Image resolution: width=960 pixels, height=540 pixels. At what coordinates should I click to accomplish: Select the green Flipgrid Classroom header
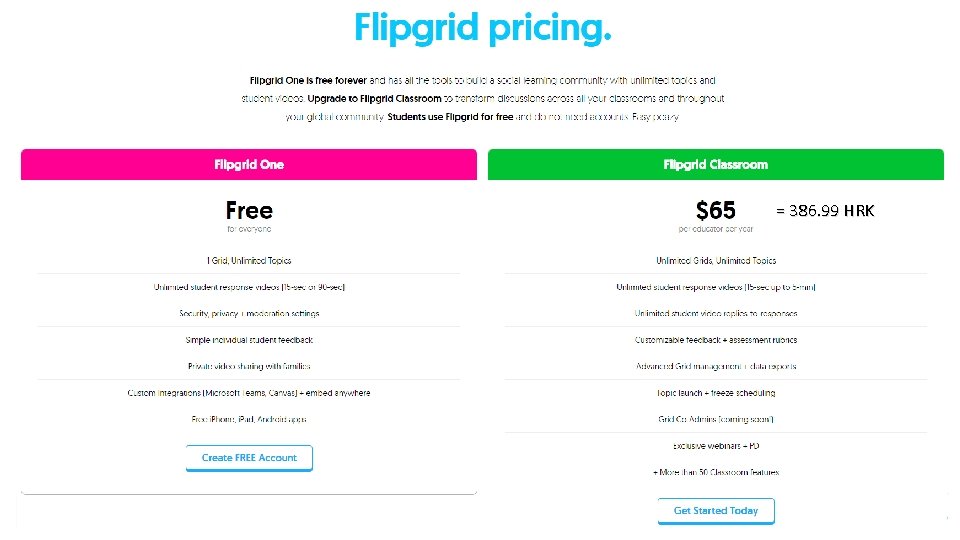click(716, 164)
